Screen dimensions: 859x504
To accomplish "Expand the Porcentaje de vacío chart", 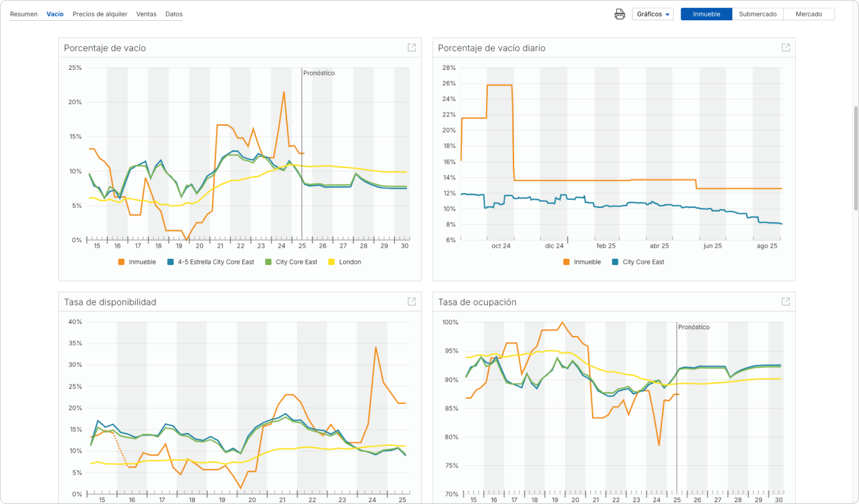I will [412, 48].
